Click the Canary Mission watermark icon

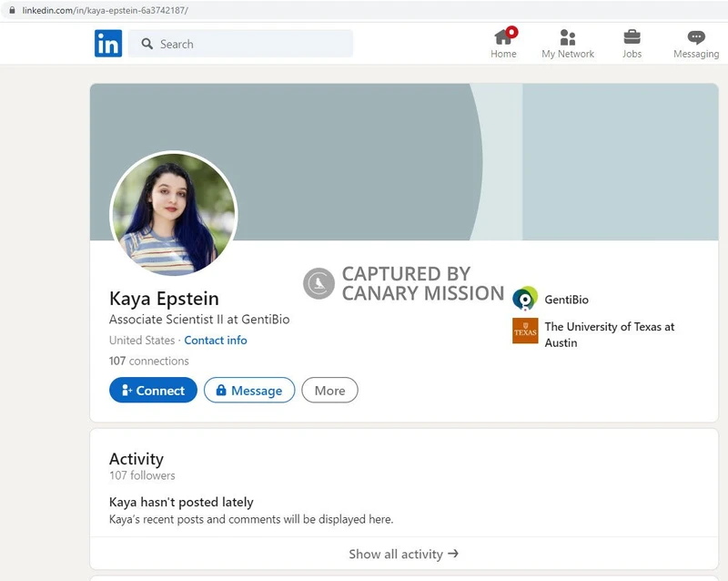coord(318,282)
